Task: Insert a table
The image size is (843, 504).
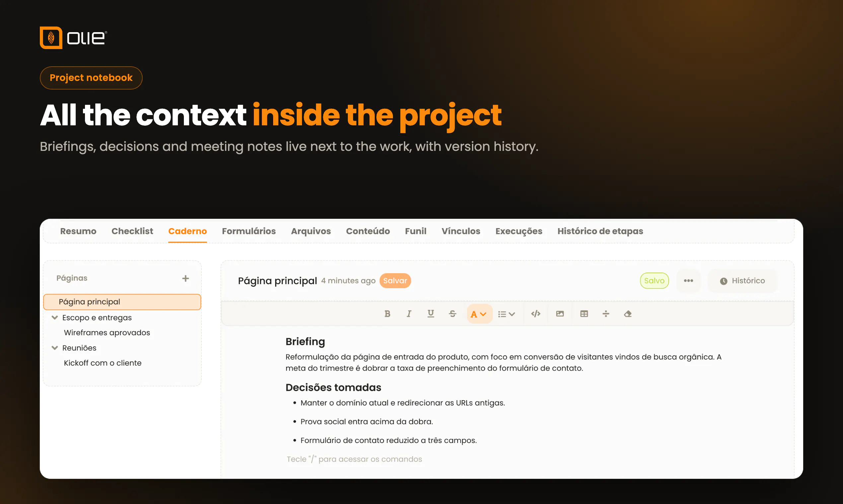Action: [x=584, y=314]
